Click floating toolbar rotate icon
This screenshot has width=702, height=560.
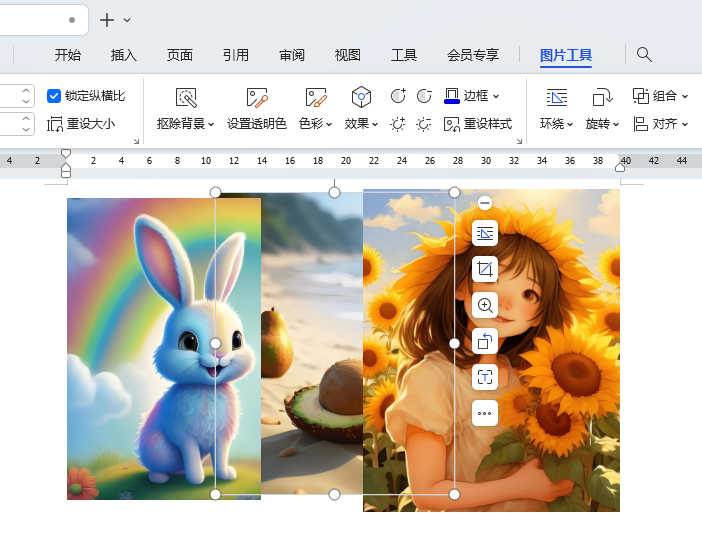coord(485,341)
